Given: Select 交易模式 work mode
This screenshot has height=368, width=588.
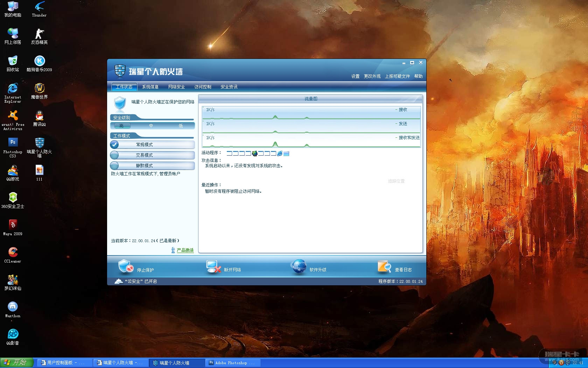Looking at the screenshot, I should [152, 155].
